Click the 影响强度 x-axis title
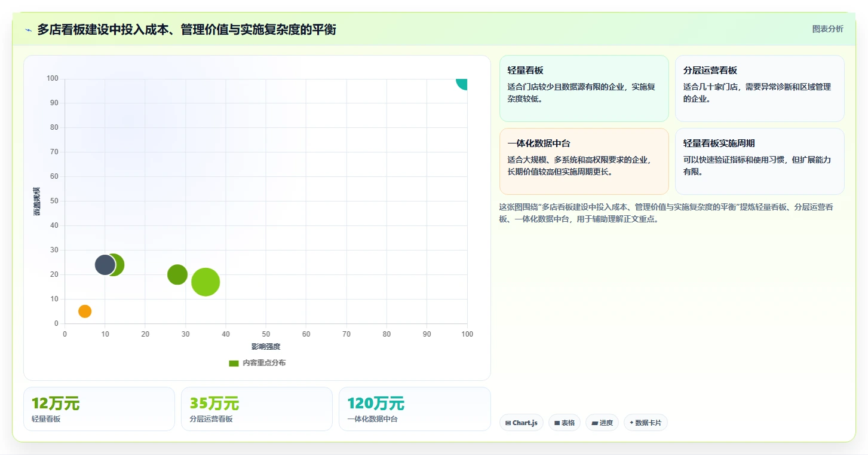Image resolution: width=868 pixels, height=455 pixels. pyautogui.click(x=266, y=347)
